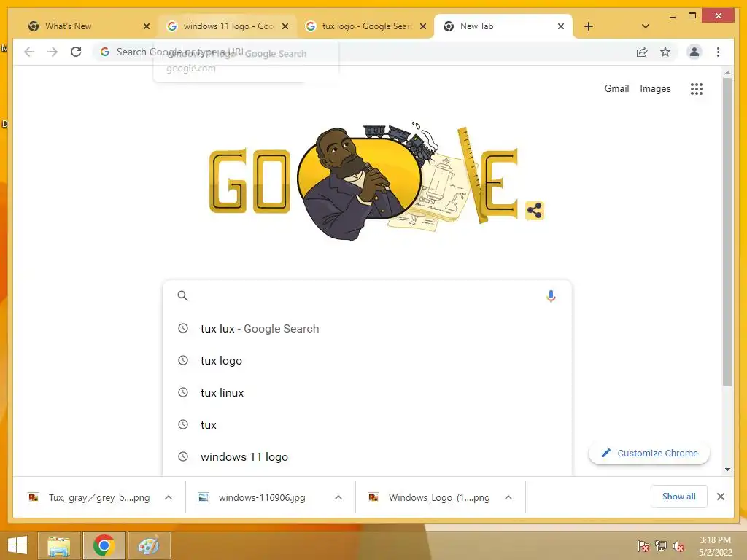Click the network tray icon

pos(661,546)
